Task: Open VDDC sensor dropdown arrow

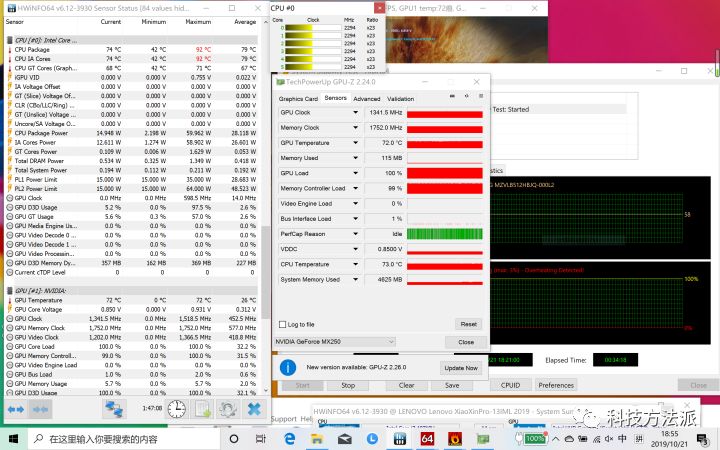Action: point(355,249)
